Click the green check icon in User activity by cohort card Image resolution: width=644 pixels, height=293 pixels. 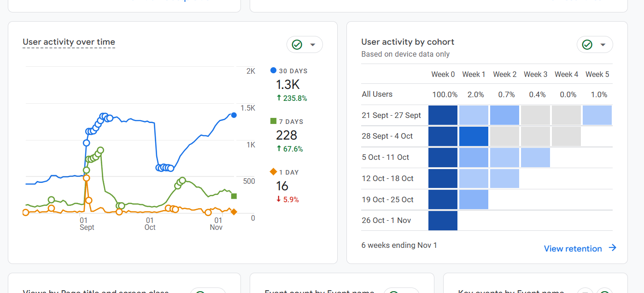click(587, 45)
